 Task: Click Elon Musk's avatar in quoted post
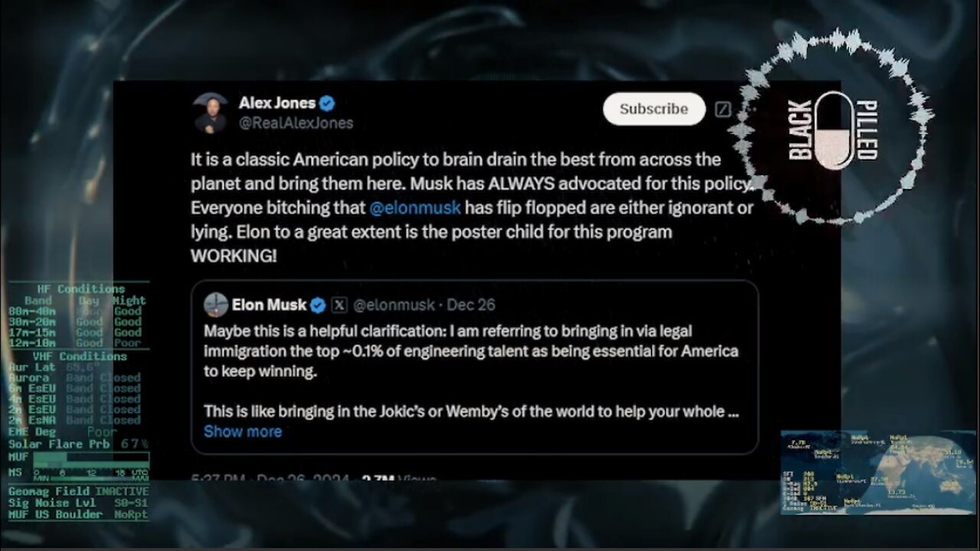216,305
